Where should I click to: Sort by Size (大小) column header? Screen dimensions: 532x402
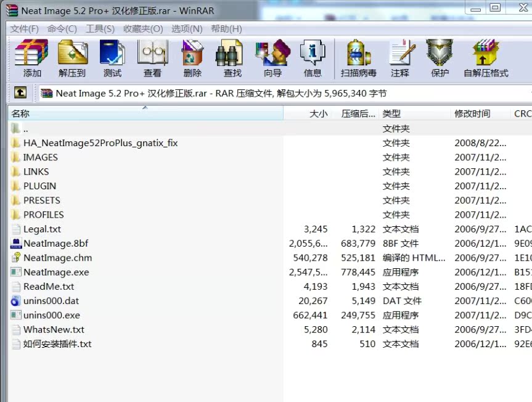pyautogui.click(x=307, y=113)
